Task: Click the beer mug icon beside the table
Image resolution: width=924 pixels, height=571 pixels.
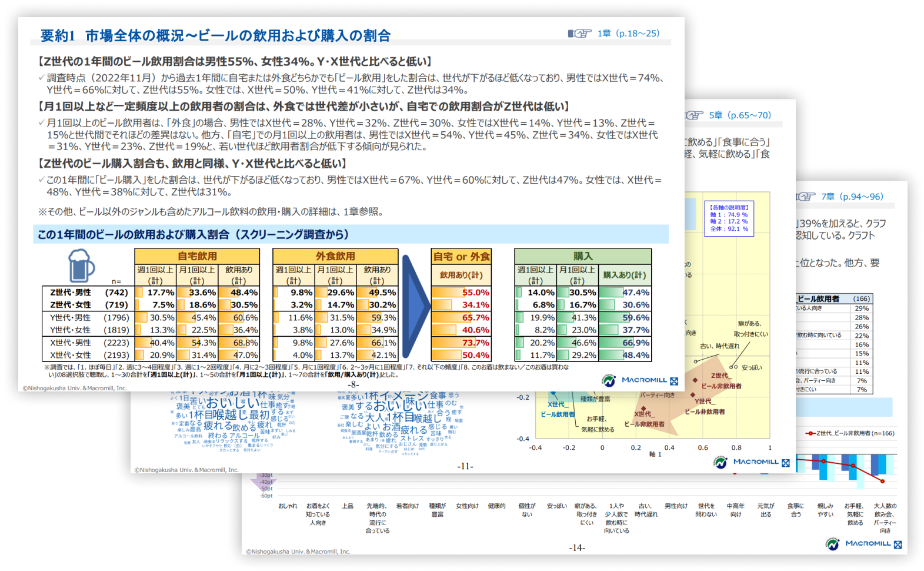Action: tap(82, 266)
